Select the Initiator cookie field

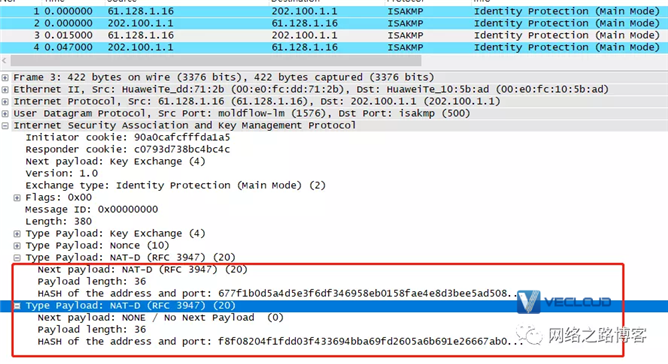click(x=128, y=137)
